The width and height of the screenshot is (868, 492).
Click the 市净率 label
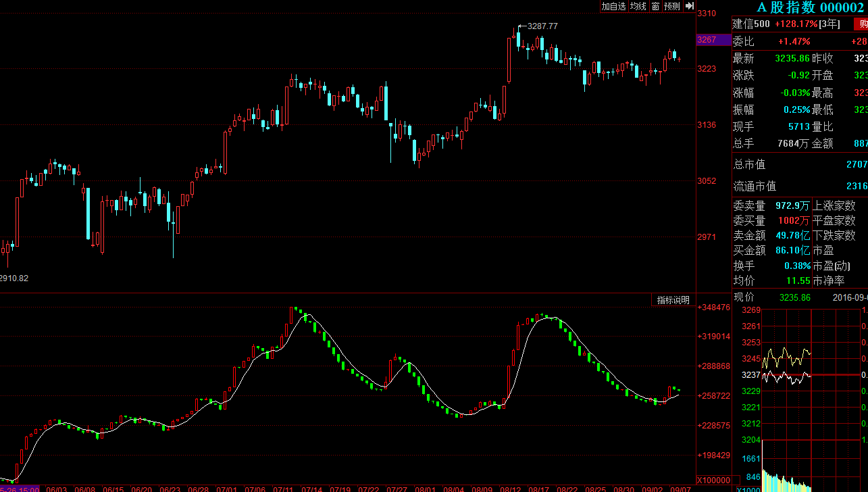(x=829, y=280)
